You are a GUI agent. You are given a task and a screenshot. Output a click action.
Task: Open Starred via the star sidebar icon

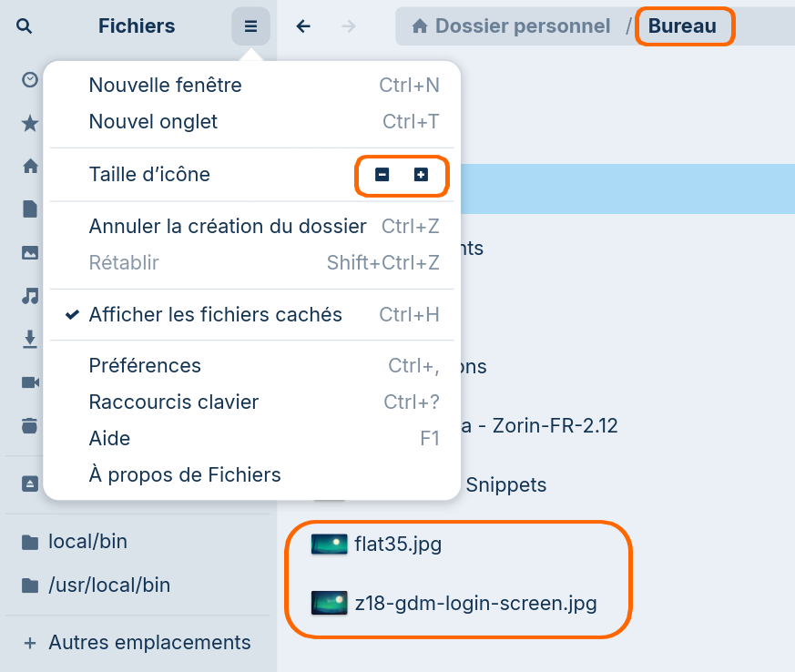pos(30,123)
